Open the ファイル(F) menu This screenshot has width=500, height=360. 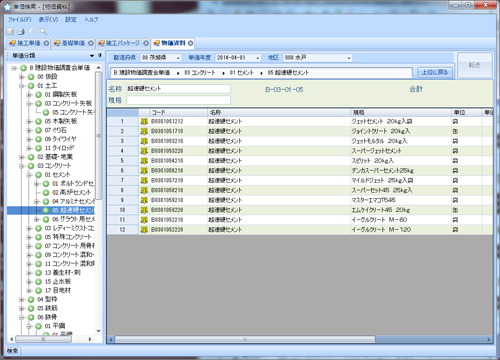point(20,20)
